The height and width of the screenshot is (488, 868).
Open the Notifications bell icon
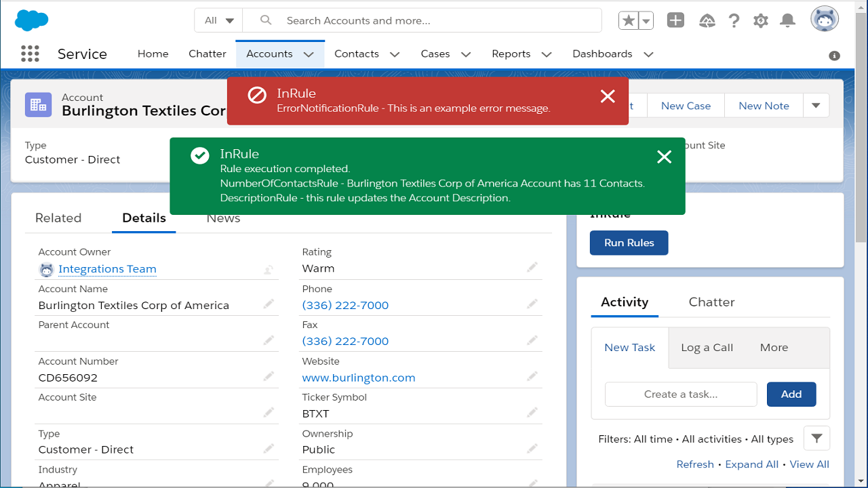787,20
